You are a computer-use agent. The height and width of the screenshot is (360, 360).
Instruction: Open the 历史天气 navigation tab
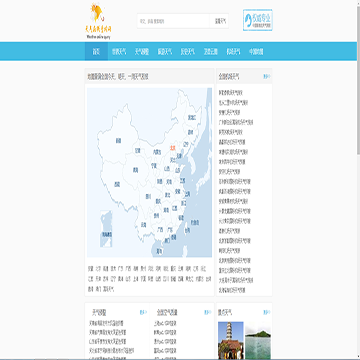pyautogui.click(x=187, y=51)
